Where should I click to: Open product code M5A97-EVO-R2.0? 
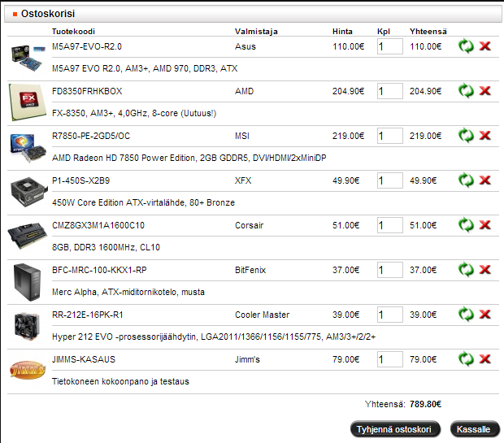(x=87, y=46)
